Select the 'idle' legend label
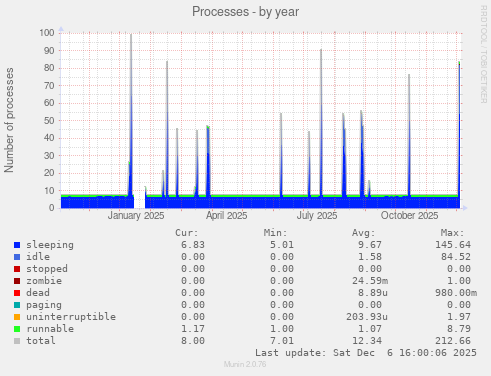 pyautogui.click(x=38, y=257)
